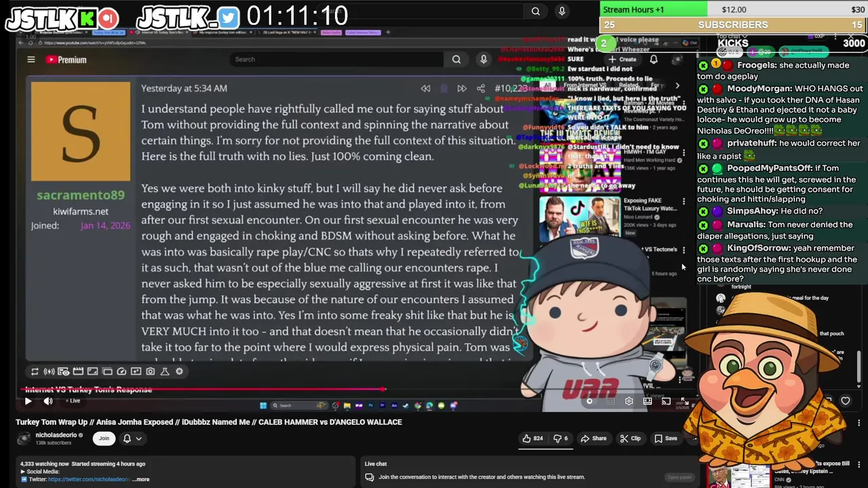The width and height of the screenshot is (868, 488).
Task: Open a new browser tab plus
Action: click(x=388, y=32)
